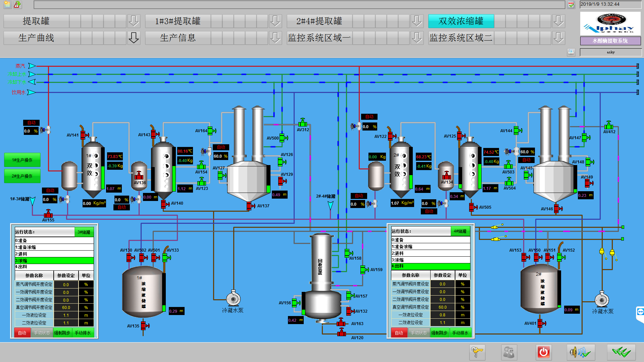The image size is (644, 362).
Task: Click the AV503 green valve icon
Action: click(x=508, y=165)
